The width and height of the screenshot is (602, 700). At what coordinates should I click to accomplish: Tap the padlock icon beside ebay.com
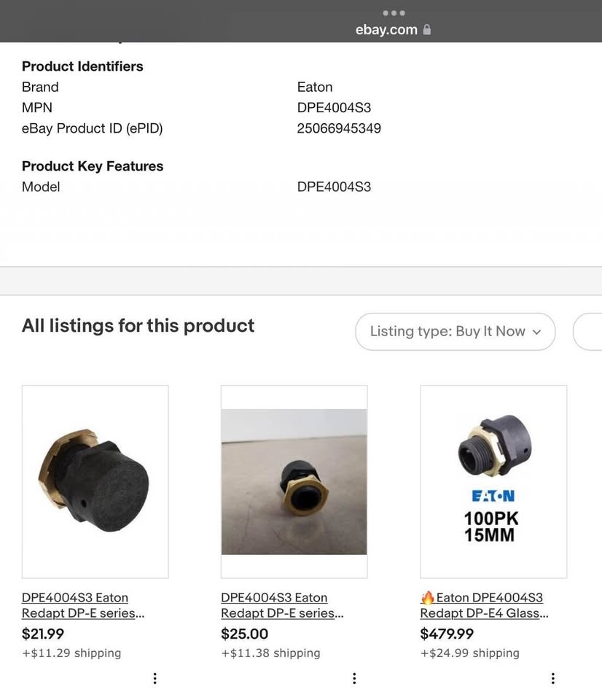(427, 30)
